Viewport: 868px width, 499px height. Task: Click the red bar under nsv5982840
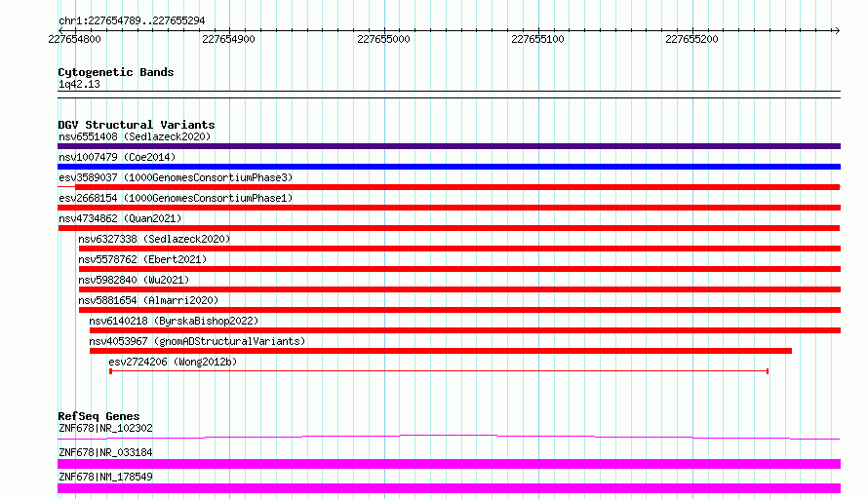(x=459, y=289)
